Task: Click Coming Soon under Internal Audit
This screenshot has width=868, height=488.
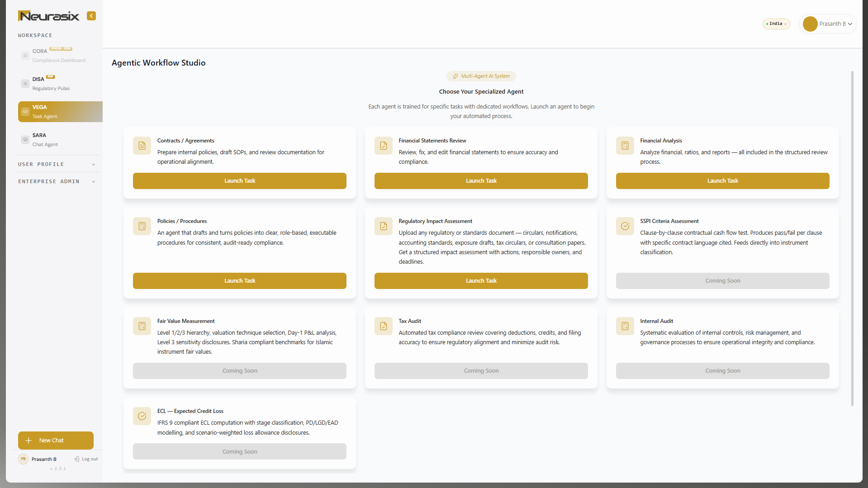Action: tap(723, 371)
